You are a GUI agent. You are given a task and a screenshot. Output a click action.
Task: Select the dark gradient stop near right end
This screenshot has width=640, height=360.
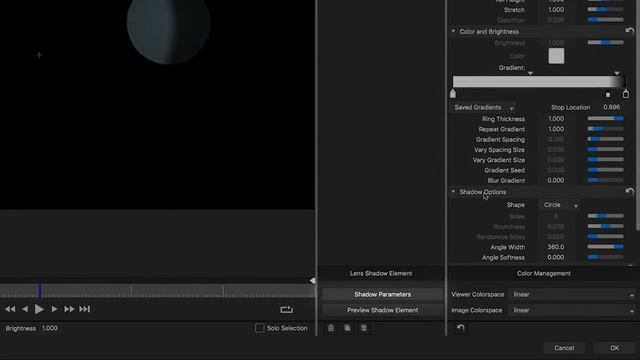(x=608, y=94)
